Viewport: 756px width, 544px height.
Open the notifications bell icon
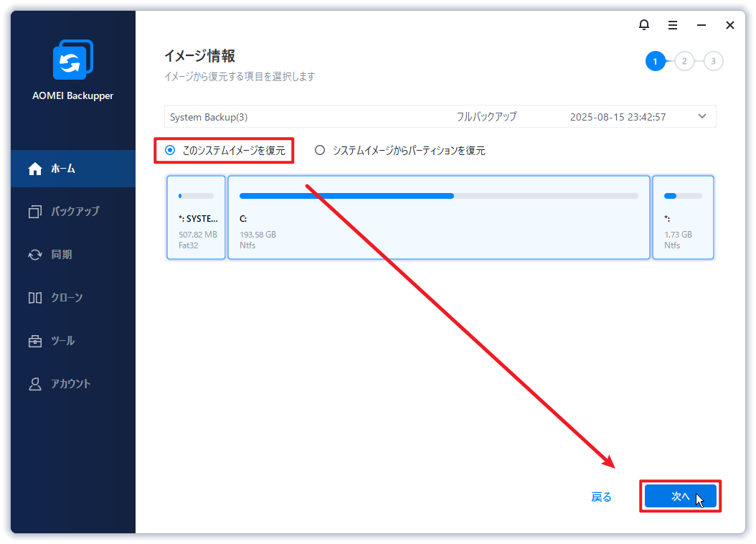(x=643, y=24)
